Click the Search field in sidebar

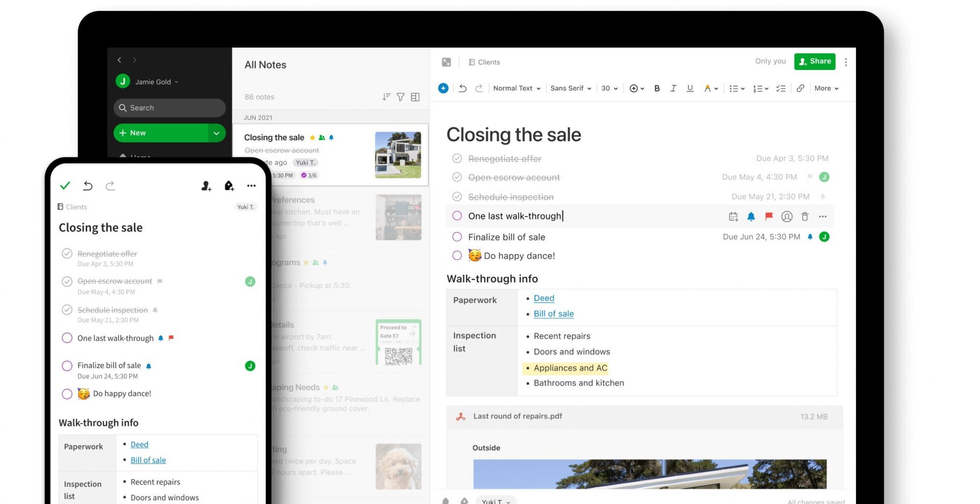tap(169, 108)
